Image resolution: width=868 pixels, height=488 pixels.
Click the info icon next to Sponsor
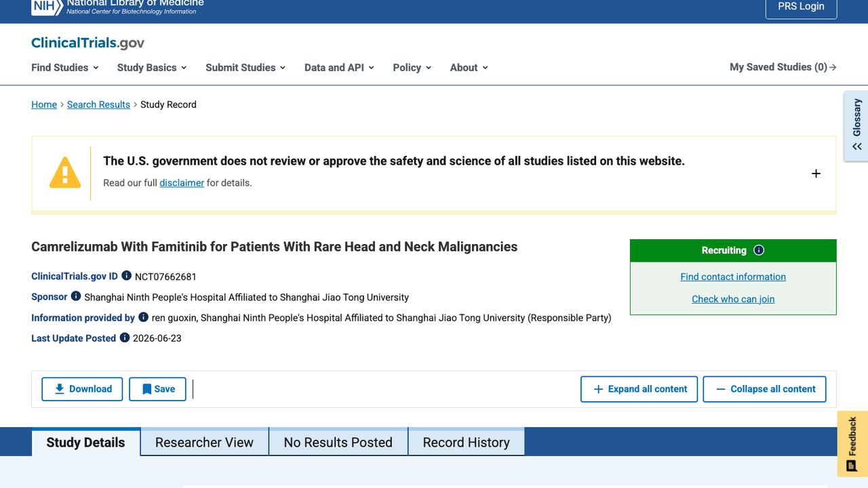[x=76, y=296]
